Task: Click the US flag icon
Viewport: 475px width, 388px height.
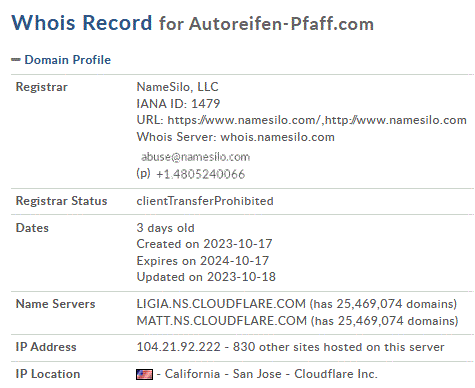Action: pos(144,374)
